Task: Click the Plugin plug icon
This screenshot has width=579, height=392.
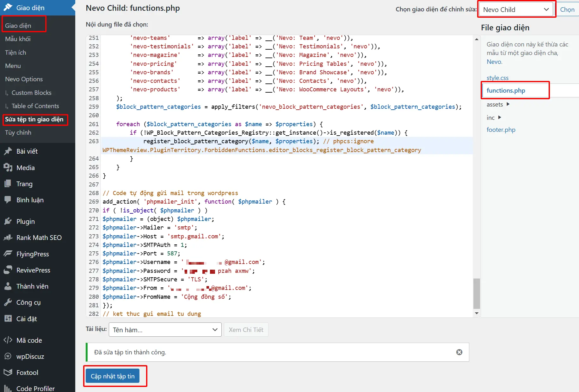Action: point(8,221)
